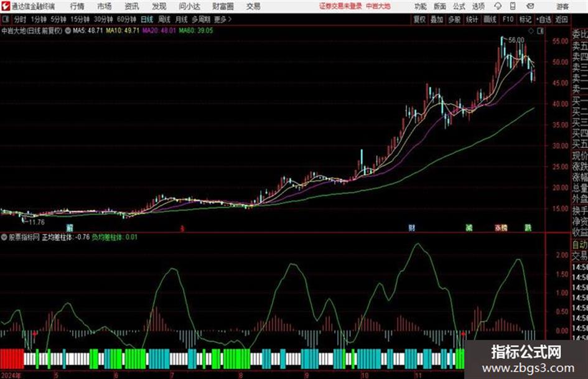Click the 返回 back button
Image resolution: width=588 pixels, height=379 pixels.
tap(561, 19)
